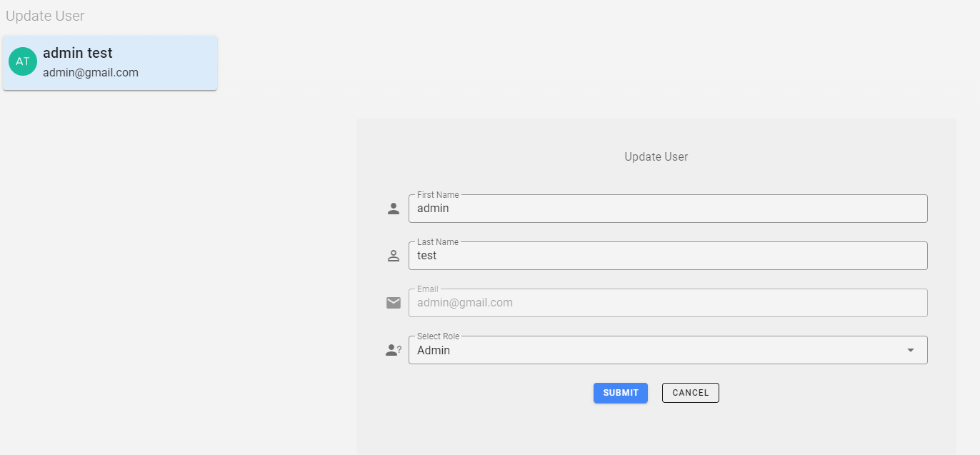Screen dimensions: 980x455
Task: Click the AT avatar circle
Action: click(x=23, y=61)
